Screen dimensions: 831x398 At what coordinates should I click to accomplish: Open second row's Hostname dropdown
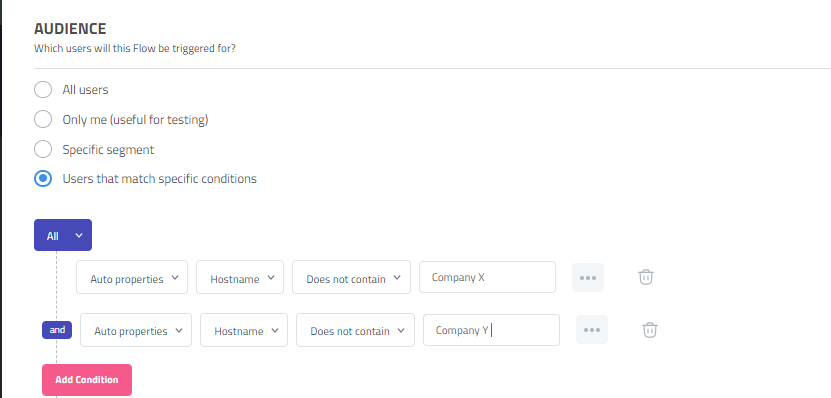244,330
